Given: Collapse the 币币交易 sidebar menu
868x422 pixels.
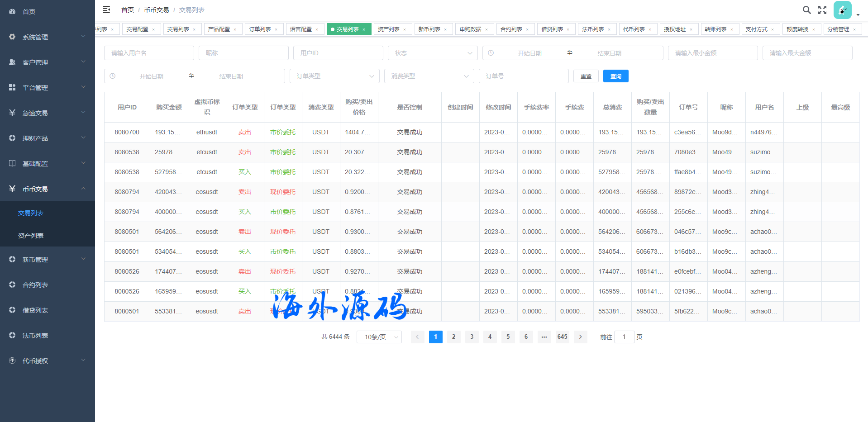Looking at the screenshot, I should tap(48, 189).
